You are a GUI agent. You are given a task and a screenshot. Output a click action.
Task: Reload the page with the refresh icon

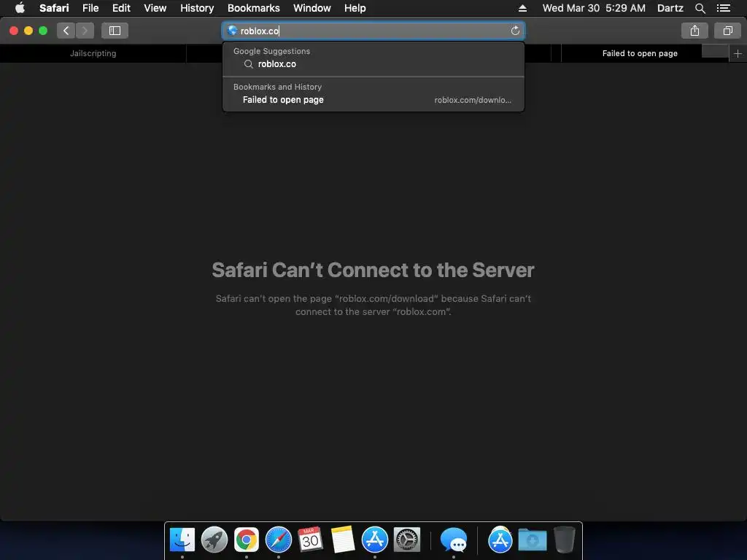[x=515, y=31]
